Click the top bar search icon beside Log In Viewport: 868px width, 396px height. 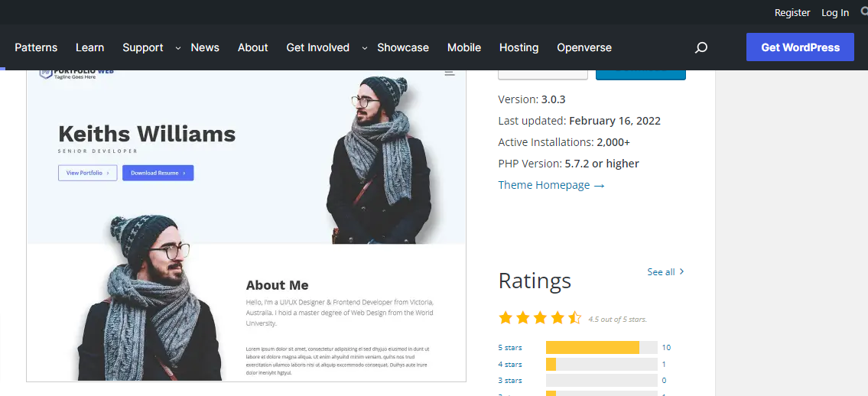[865, 11]
